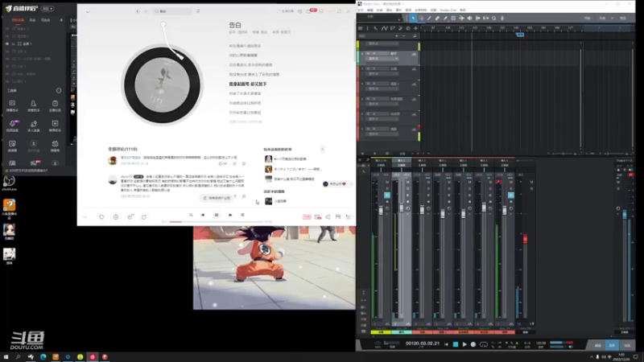644x362 pixels.
Task: Switch to 混音 tab at Studio One bottom right
Action: (612, 346)
